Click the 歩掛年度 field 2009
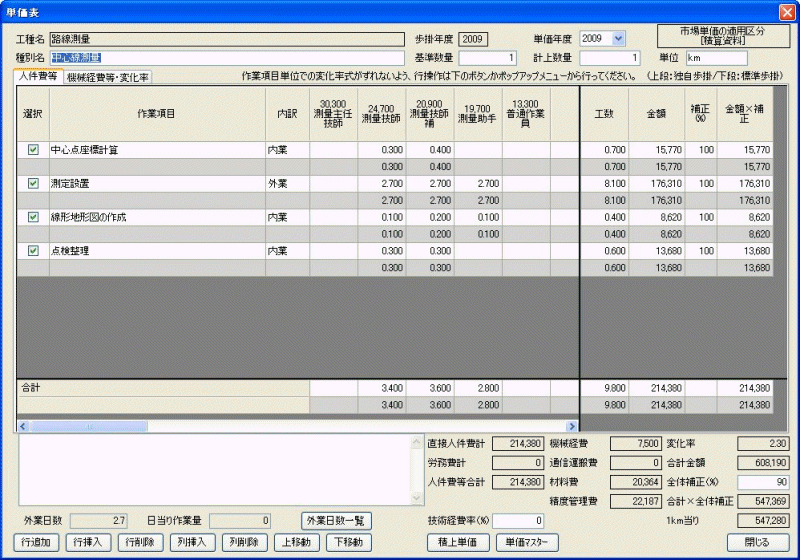The height and width of the screenshot is (560, 800). (473, 39)
